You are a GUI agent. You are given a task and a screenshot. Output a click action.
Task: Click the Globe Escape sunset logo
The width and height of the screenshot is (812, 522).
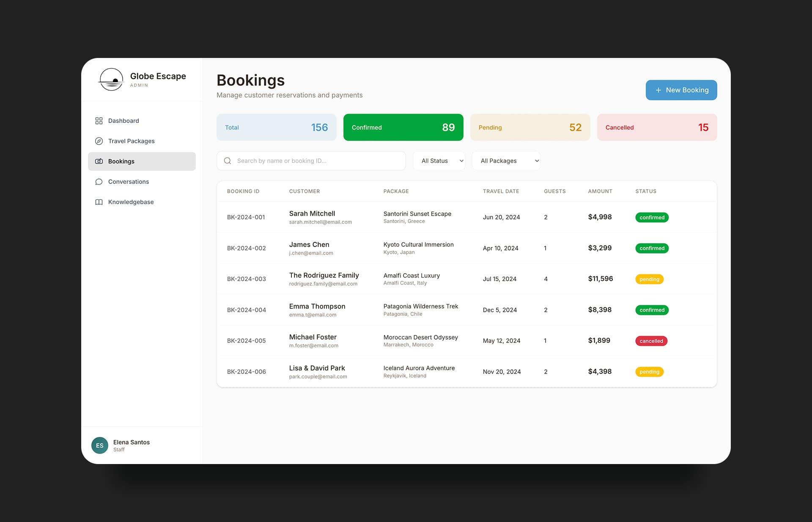(x=111, y=80)
